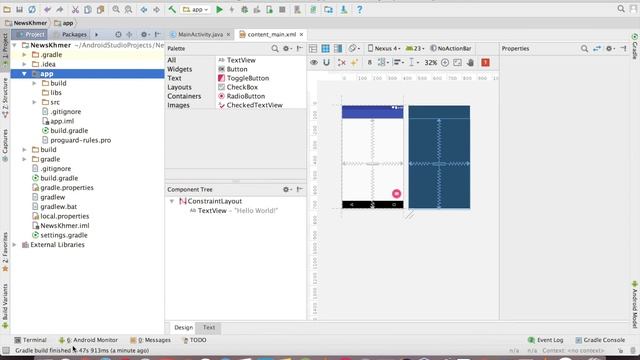
Task: Click the Replace toolbar icon
Action: point(128,9)
